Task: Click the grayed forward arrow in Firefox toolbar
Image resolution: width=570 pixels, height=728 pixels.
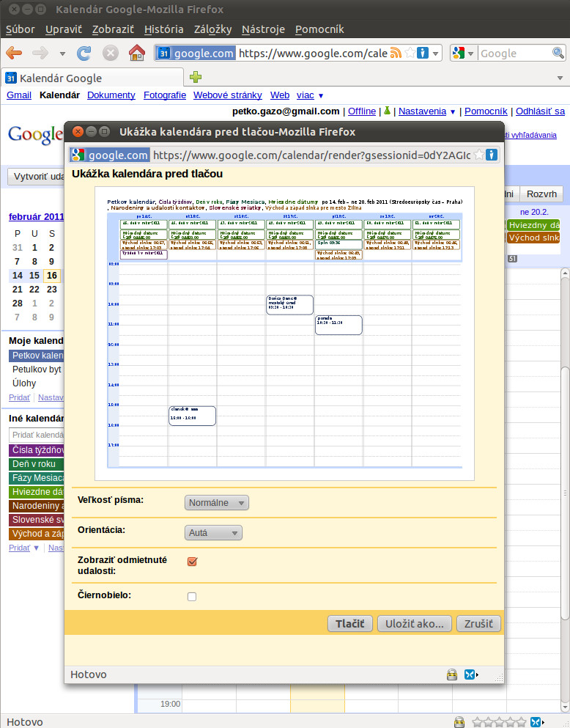Action: click(x=40, y=53)
